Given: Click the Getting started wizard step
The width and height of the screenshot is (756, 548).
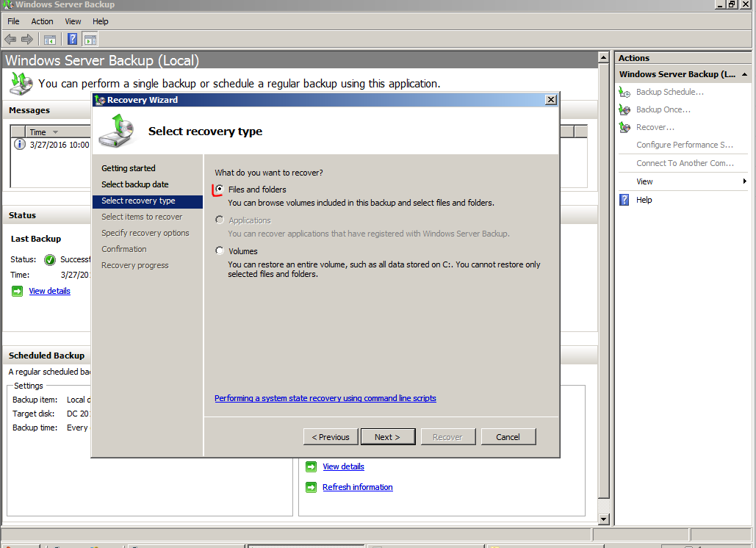Looking at the screenshot, I should [x=129, y=168].
